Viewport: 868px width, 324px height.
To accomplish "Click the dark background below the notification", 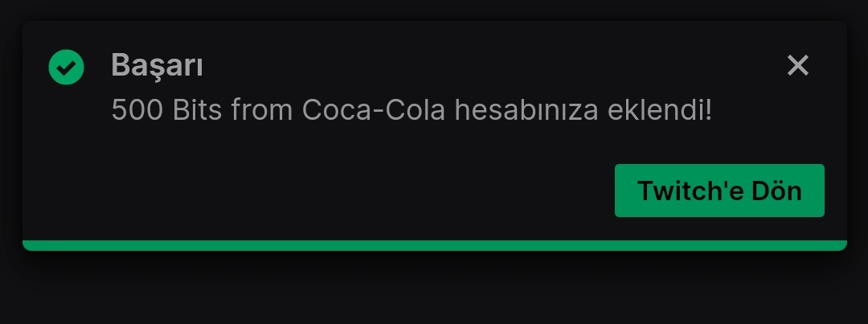I will (x=434, y=288).
